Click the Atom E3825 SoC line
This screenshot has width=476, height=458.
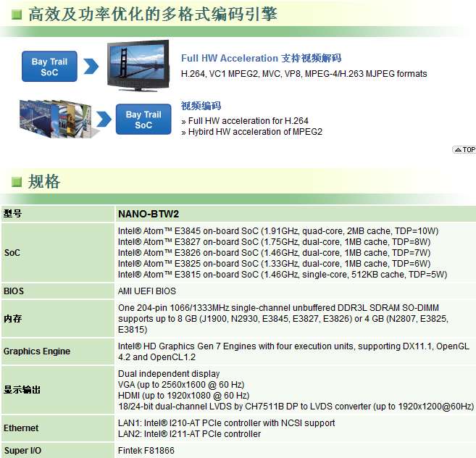pos(275,264)
